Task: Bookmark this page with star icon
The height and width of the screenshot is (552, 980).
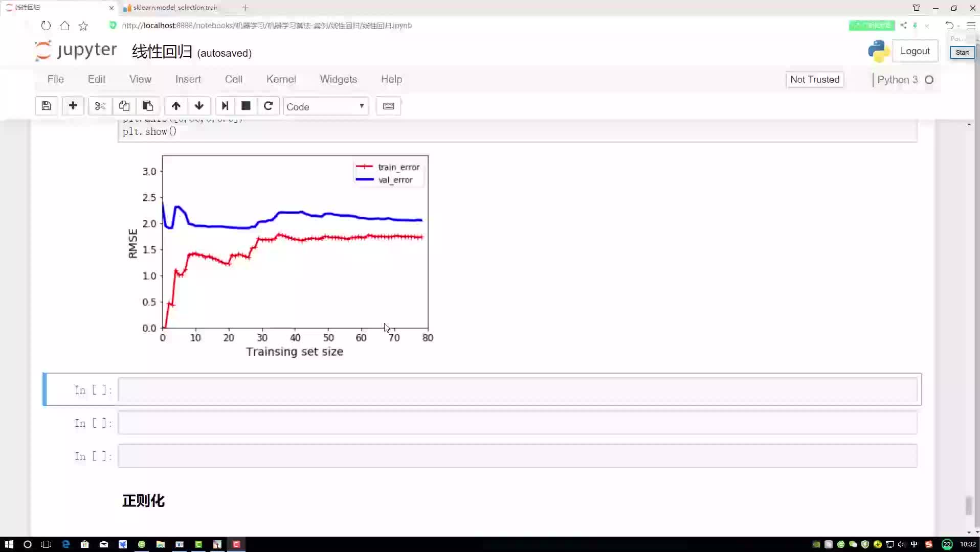Action: (83, 26)
